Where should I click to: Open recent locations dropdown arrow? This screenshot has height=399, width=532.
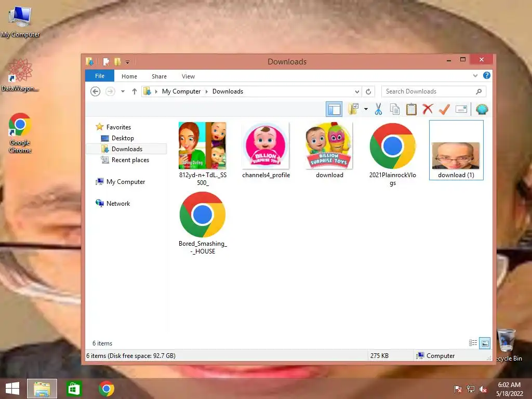(x=123, y=91)
